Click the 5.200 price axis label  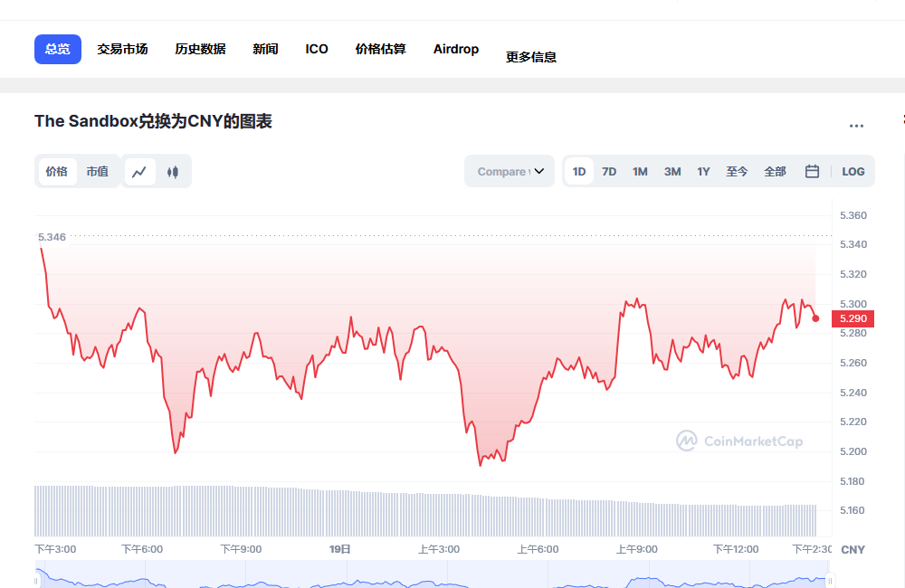(853, 451)
